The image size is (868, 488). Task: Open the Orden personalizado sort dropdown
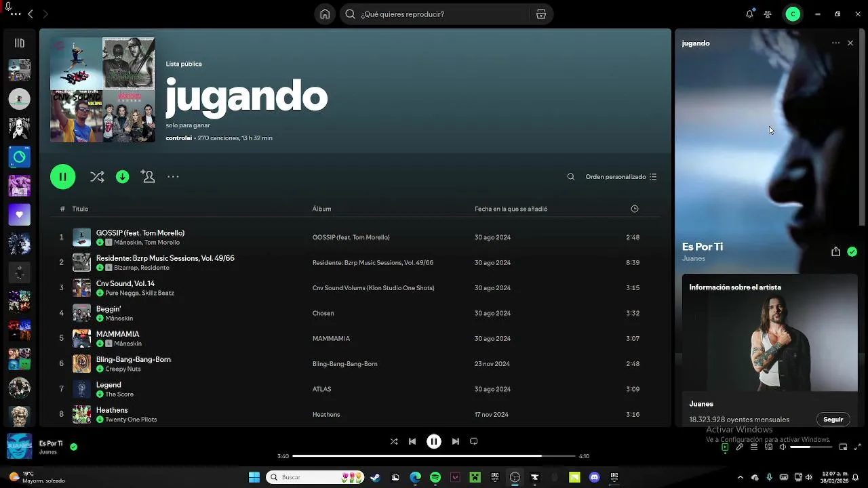[620, 177]
